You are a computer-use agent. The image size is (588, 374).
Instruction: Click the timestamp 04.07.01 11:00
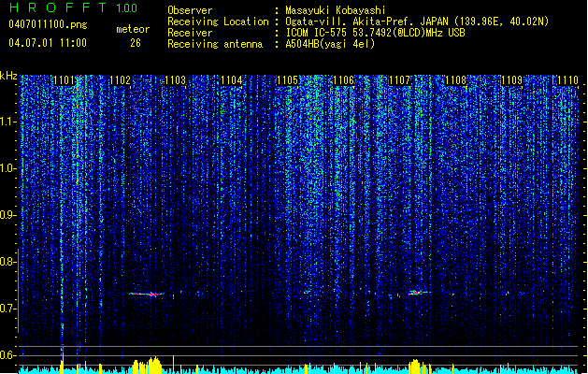(x=48, y=43)
